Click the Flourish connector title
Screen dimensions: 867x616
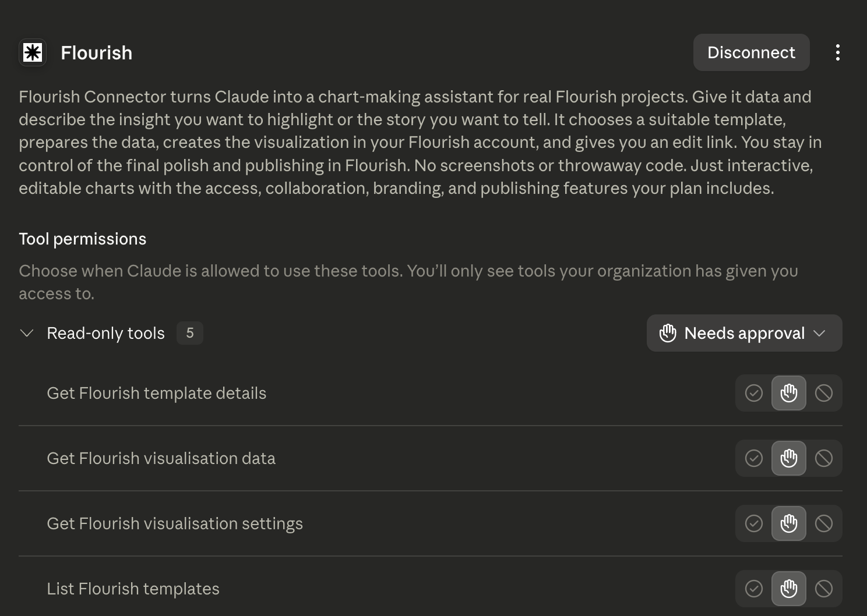point(97,53)
